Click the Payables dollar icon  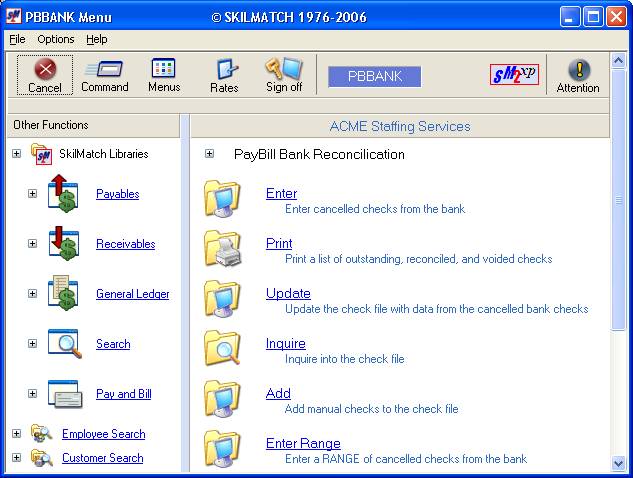tap(63, 193)
